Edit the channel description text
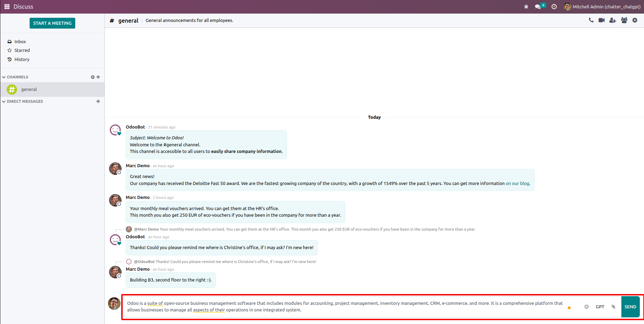 click(189, 21)
